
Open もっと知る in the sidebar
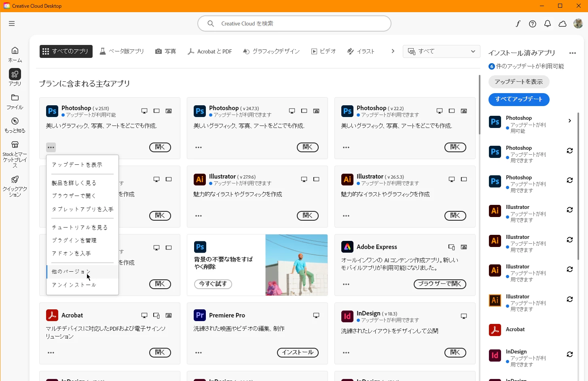click(x=15, y=125)
